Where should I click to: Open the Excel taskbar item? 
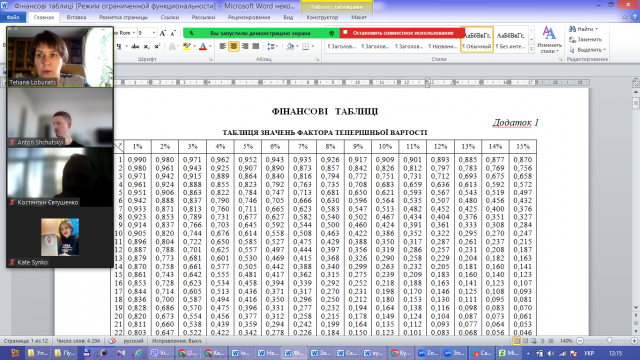coord(508,353)
